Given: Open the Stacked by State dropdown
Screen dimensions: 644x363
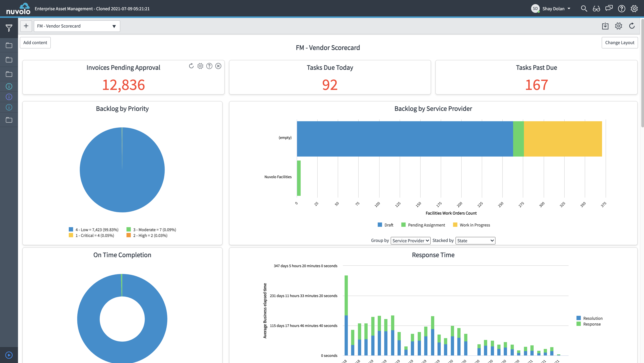Looking at the screenshot, I should click(475, 241).
